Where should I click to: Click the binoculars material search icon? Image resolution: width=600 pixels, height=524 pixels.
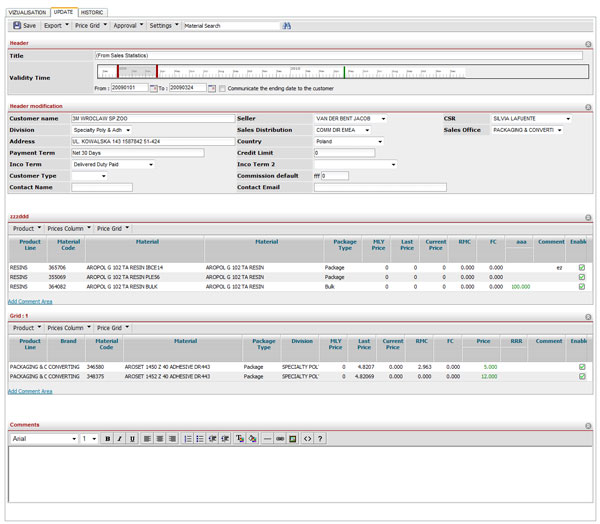click(x=287, y=26)
